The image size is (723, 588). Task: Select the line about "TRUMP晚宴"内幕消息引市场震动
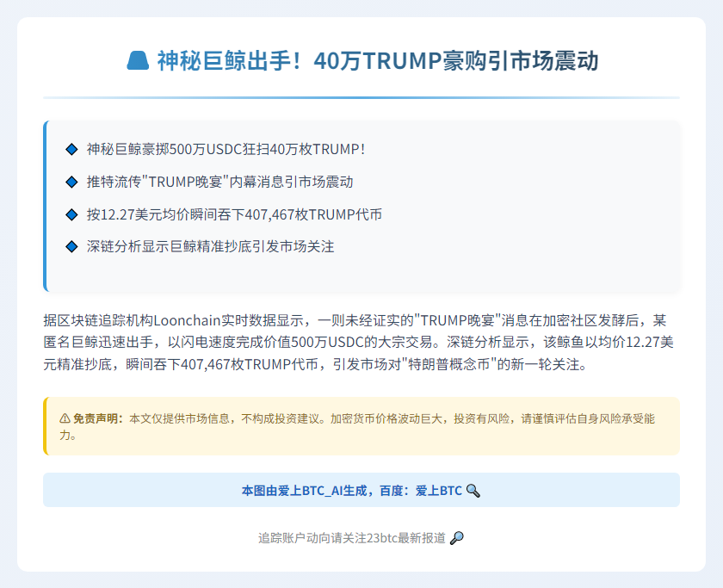[220, 182]
